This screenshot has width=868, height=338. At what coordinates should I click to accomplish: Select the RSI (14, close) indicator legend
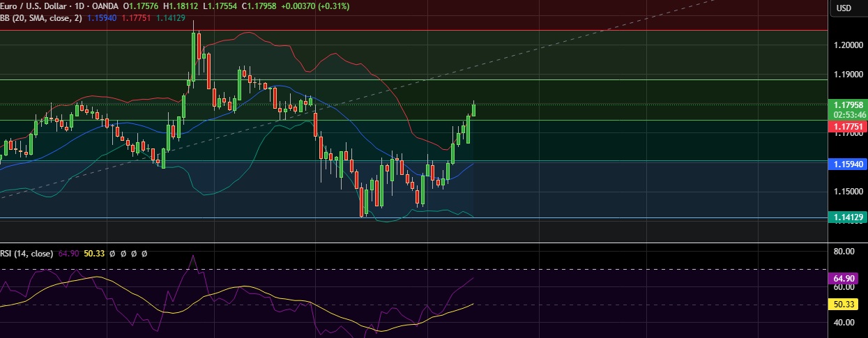tap(26, 254)
